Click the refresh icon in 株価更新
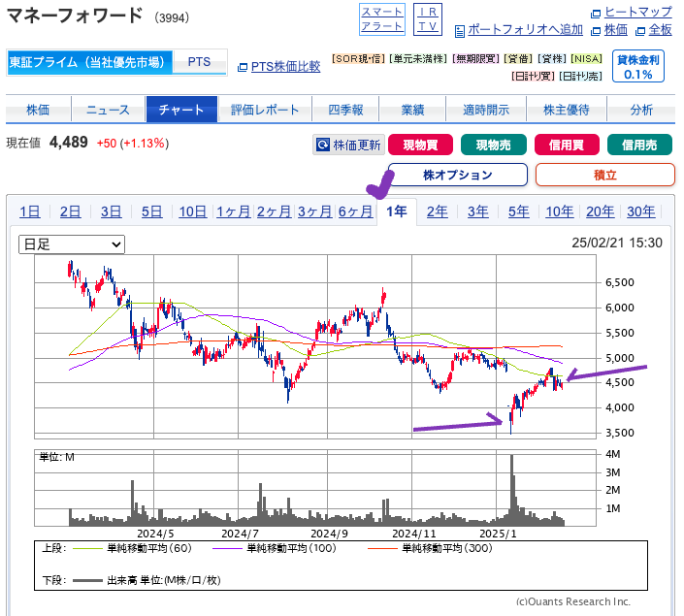This screenshot has width=684, height=616. (323, 145)
